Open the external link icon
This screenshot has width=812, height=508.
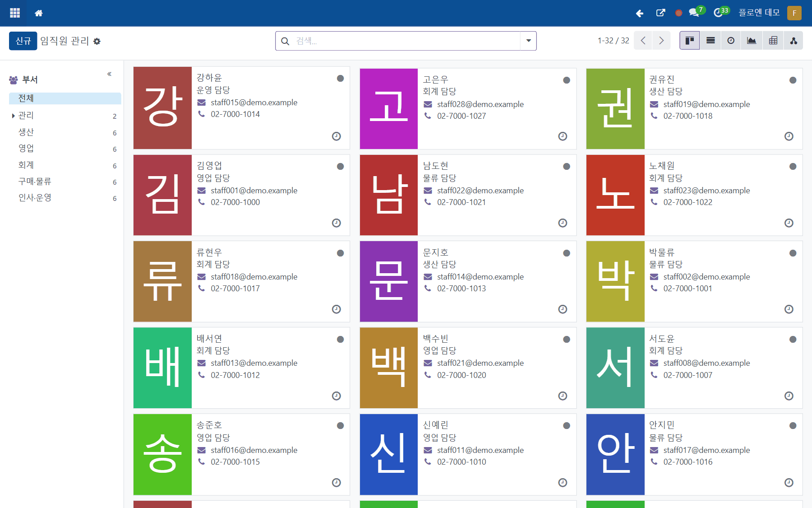[x=660, y=13]
